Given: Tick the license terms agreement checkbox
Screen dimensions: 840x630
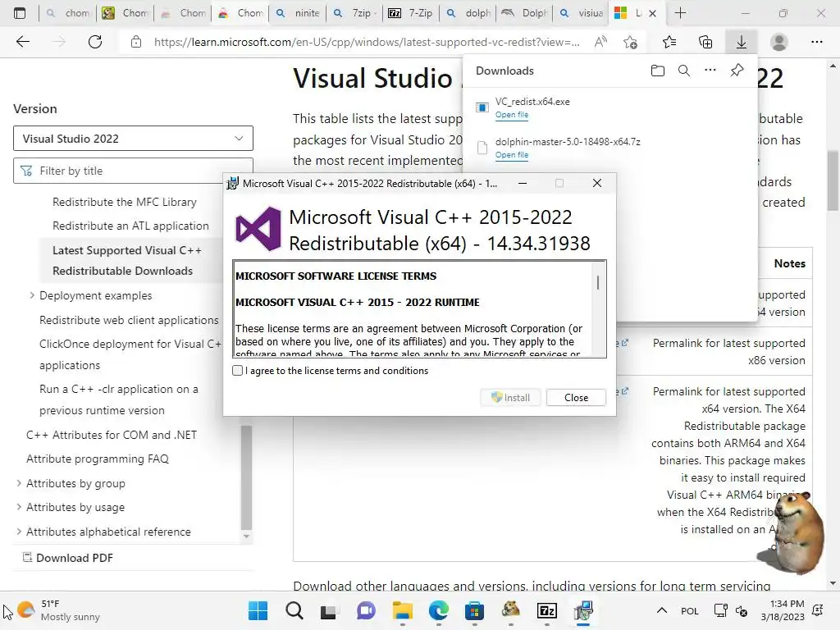Looking at the screenshot, I should pyautogui.click(x=237, y=370).
